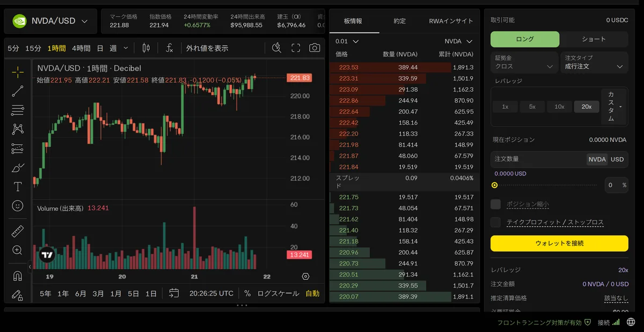Image resolution: width=644 pixels, height=332 pixels.
Task: Select the crosshair cursor tool
Action: (18, 72)
